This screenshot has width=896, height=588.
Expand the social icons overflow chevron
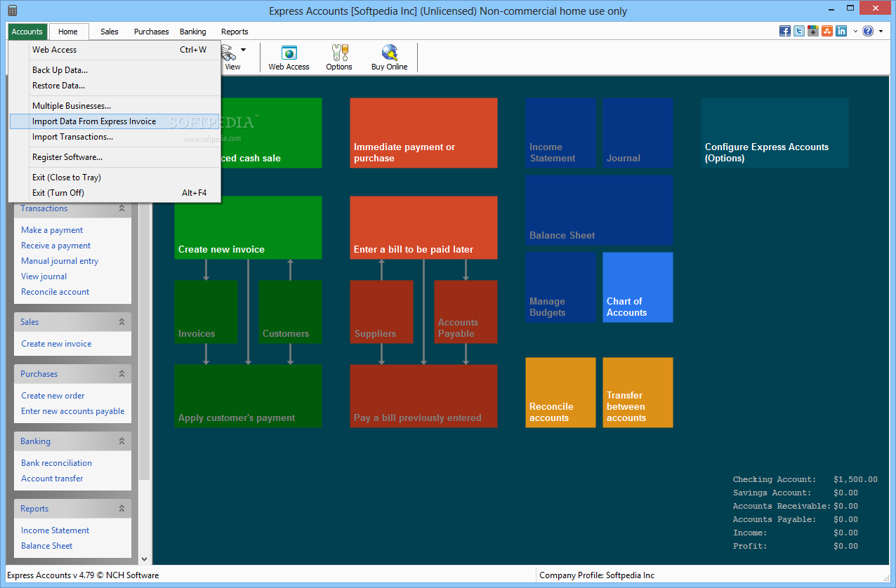855,31
